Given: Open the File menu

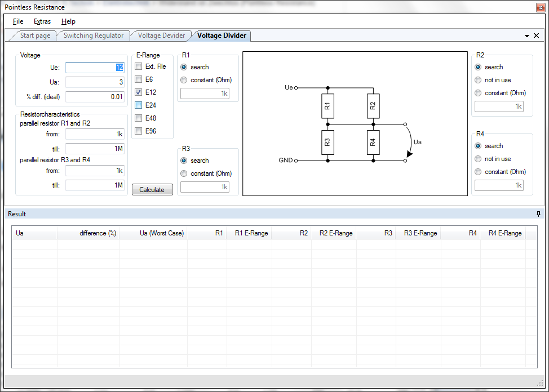Looking at the screenshot, I should point(18,21).
